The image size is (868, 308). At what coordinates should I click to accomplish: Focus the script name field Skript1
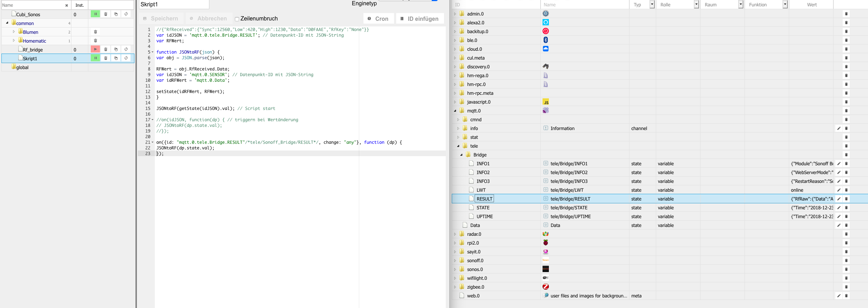point(174,5)
